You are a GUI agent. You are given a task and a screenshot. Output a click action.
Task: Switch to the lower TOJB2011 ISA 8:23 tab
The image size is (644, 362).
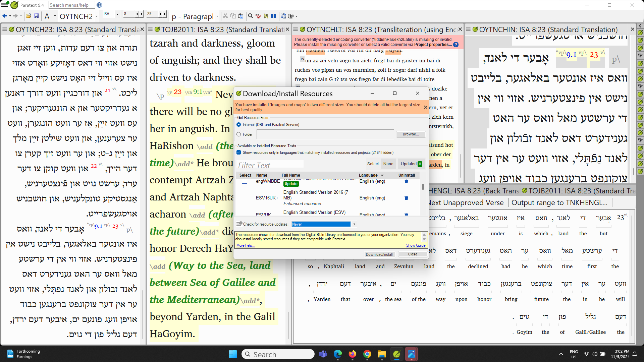coord(578,191)
